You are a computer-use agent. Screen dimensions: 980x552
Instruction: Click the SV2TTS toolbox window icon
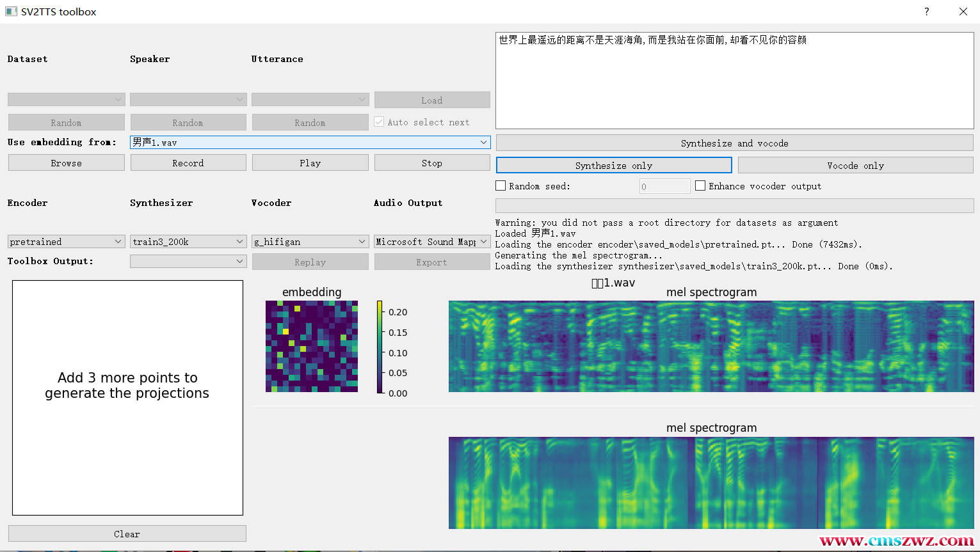(x=11, y=12)
